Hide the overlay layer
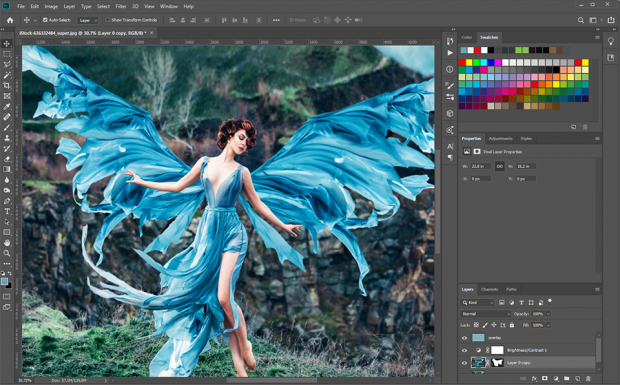This screenshot has height=385, width=620. [465, 338]
